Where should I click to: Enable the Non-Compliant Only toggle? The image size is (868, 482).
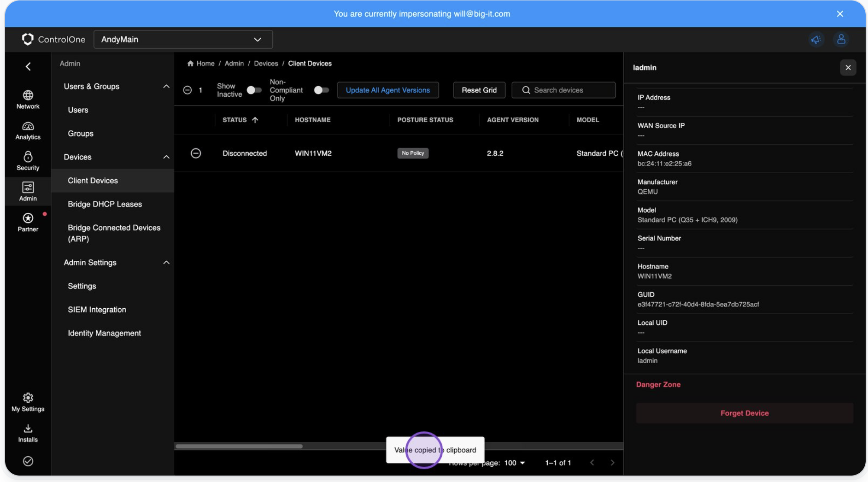[x=322, y=90]
